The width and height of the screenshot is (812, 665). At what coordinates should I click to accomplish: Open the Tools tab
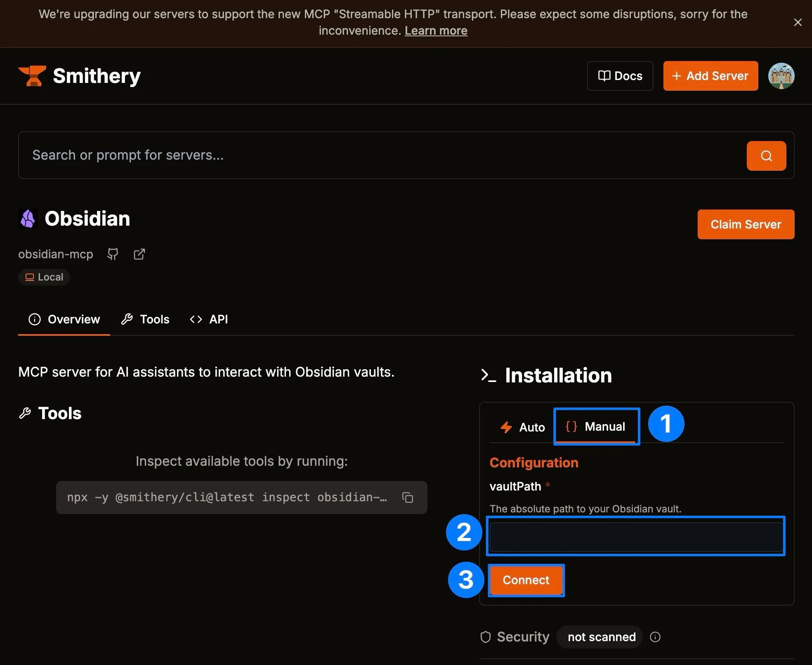145,319
